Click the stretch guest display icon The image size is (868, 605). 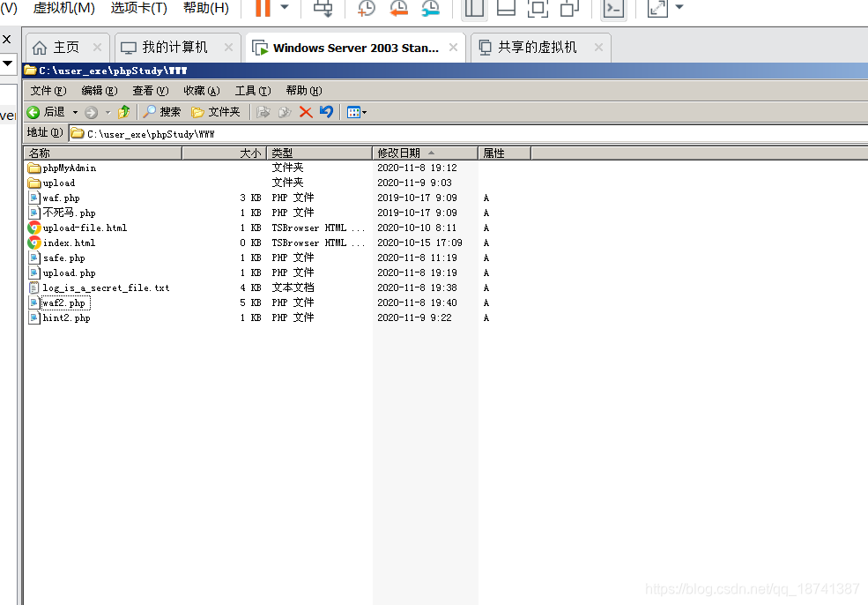coord(657,8)
